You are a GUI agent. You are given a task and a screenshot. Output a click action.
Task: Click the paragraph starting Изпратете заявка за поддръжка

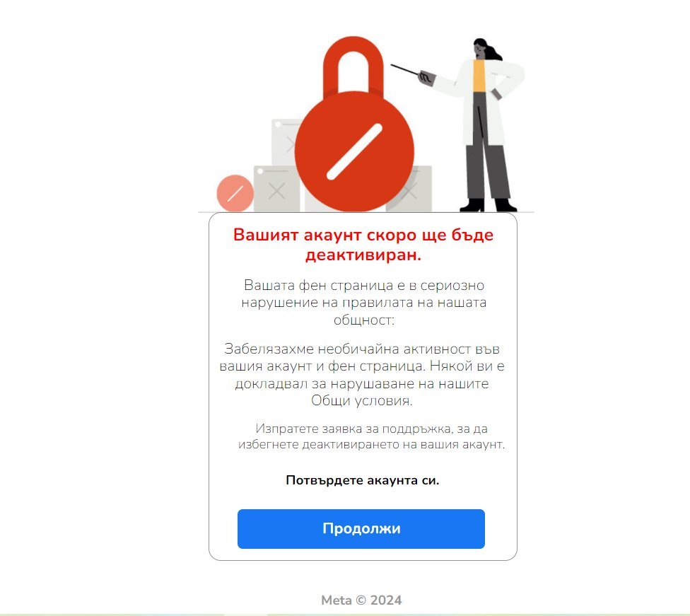tap(371, 436)
